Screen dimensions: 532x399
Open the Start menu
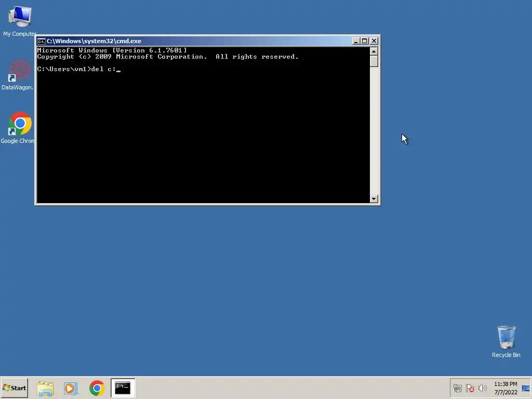click(x=14, y=388)
